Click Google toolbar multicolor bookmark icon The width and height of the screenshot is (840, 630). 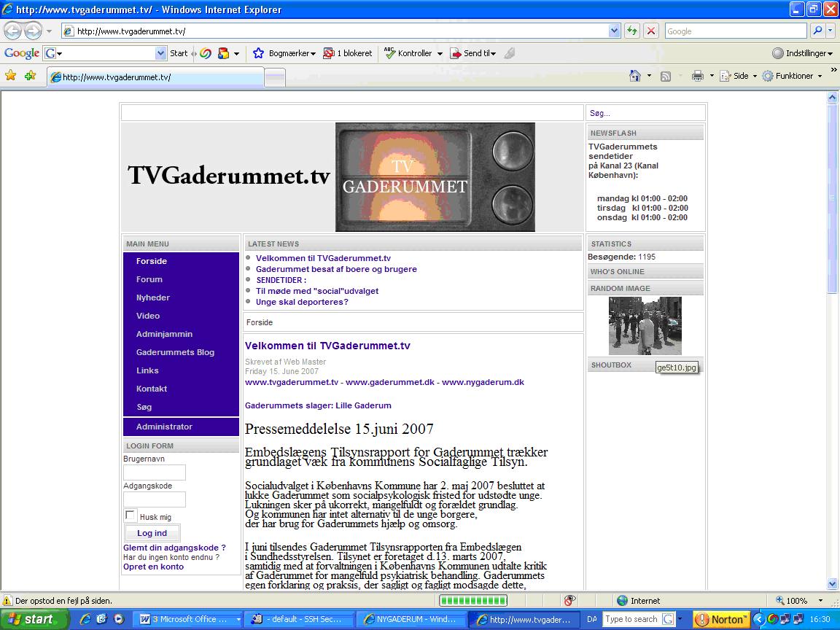(223, 53)
